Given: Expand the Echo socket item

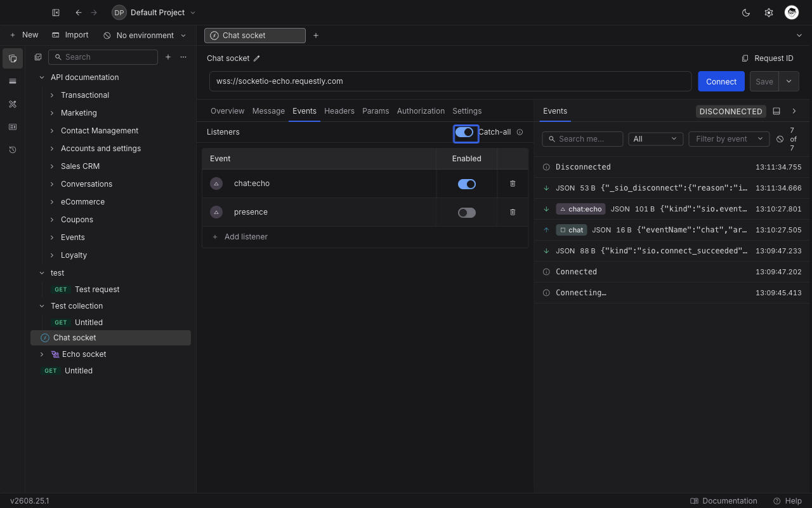Looking at the screenshot, I should point(42,354).
